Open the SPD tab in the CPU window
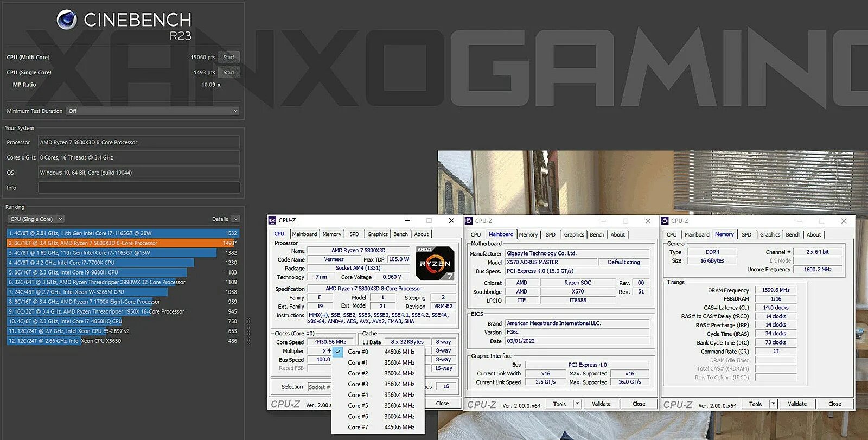The height and width of the screenshot is (440, 868). point(354,234)
